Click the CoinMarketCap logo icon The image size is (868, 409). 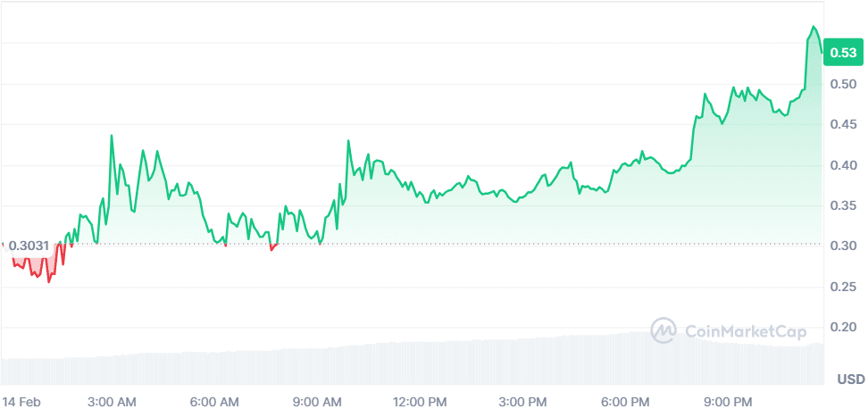point(664,331)
